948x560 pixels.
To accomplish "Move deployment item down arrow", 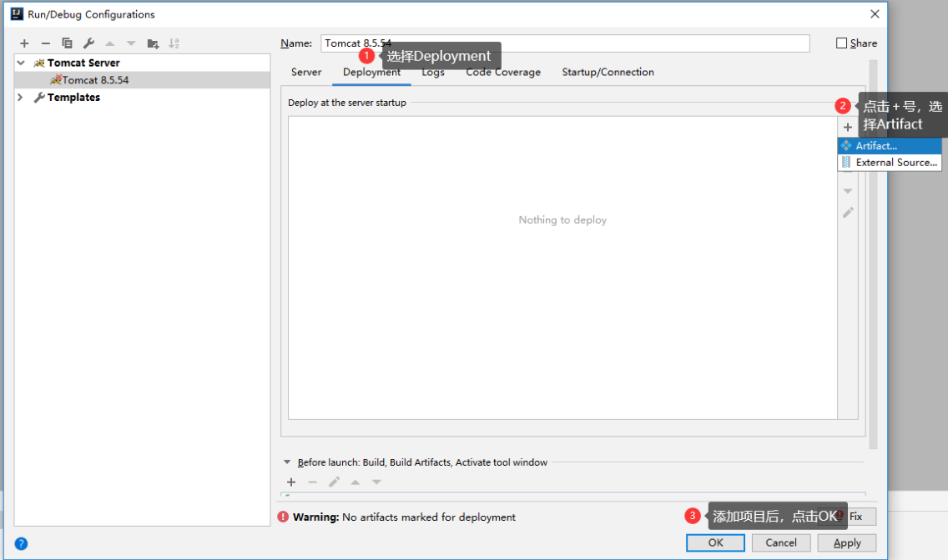I will coord(848,191).
